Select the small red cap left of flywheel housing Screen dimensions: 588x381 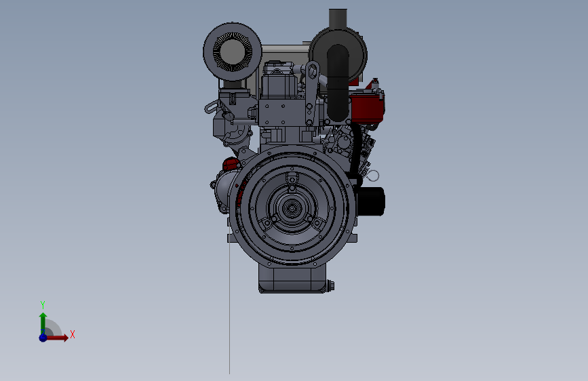coord(231,164)
